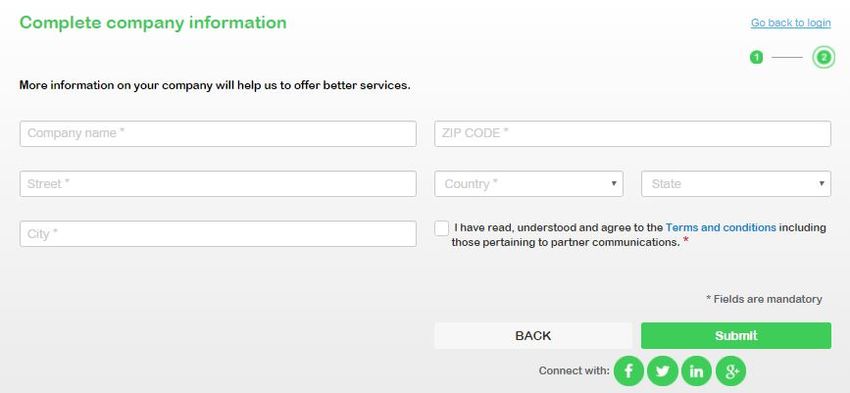The height and width of the screenshot is (393, 850).
Task: Expand State list using its arrow
Action: coord(821,183)
